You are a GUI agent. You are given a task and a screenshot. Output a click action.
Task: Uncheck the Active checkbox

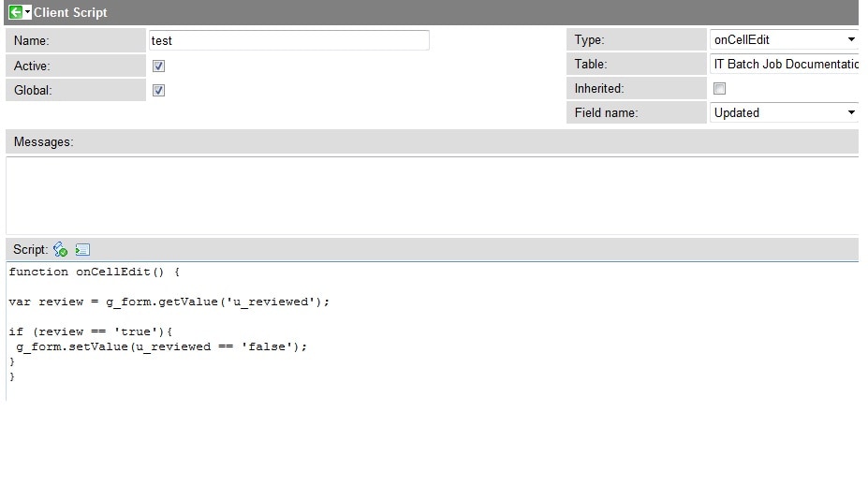tap(158, 66)
